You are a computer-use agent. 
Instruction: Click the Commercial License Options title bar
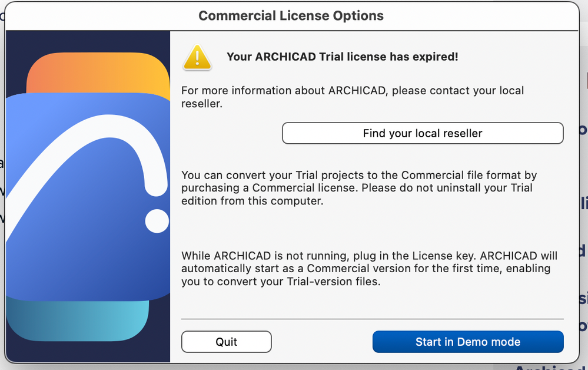coord(291,16)
